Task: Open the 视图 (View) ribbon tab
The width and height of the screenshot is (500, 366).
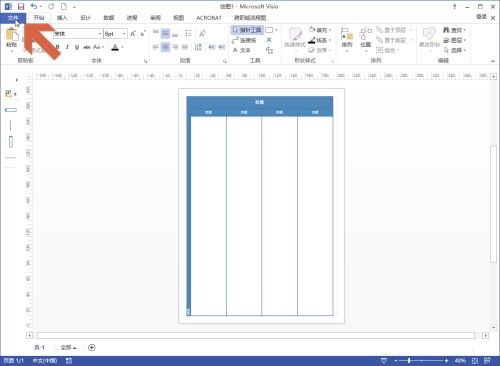Action: click(179, 18)
